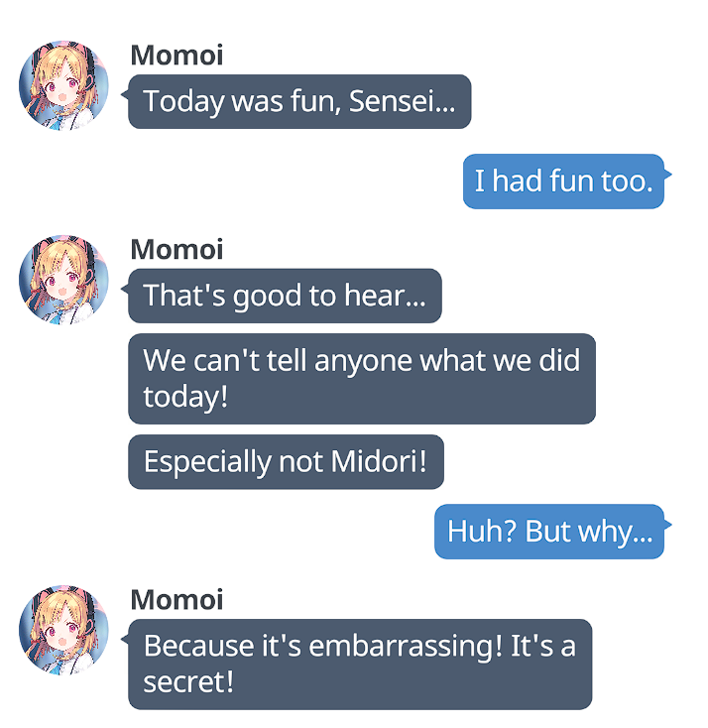The image size is (708, 728).
Task: Click the word "secret!" in the last message
Action: coord(188,682)
